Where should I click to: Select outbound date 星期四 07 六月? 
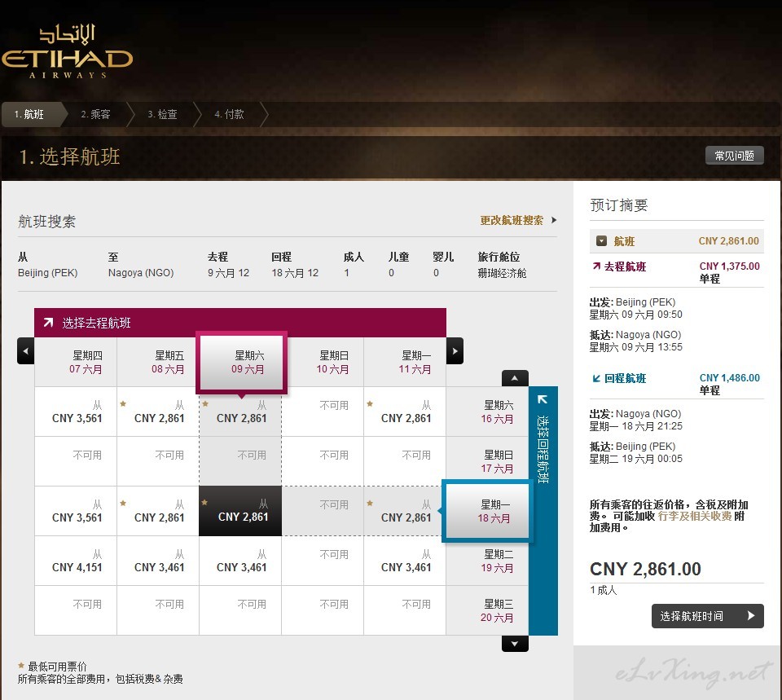click(76, 363)
